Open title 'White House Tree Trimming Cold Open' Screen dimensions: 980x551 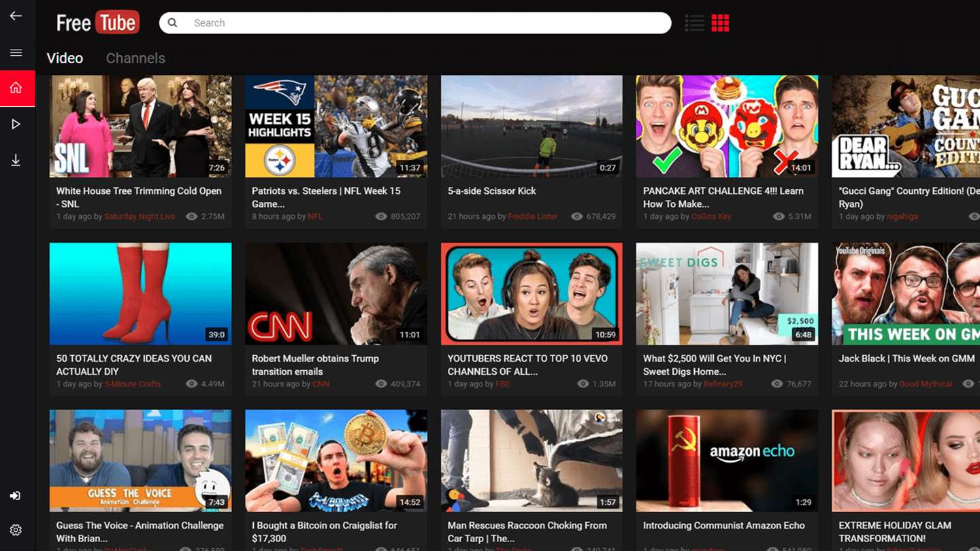[x=139, y=197]
